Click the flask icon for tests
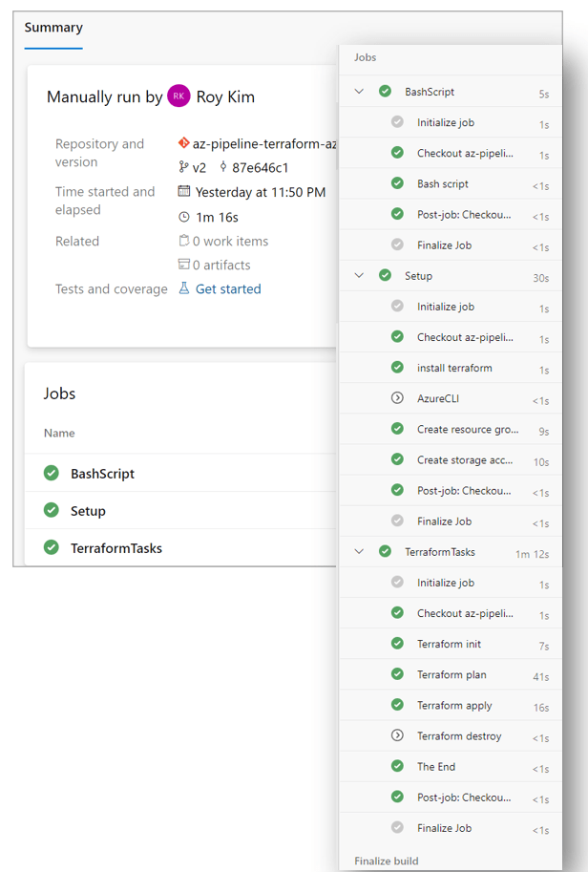The image size is (588, 872). point(184,288)
